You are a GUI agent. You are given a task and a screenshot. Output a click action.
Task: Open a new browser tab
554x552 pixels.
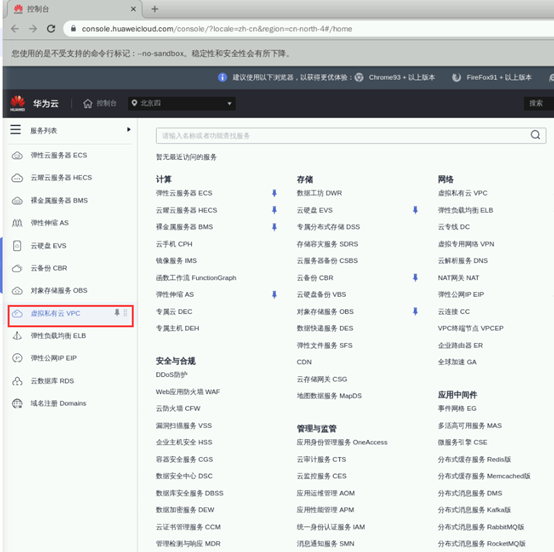coord(155,9)
